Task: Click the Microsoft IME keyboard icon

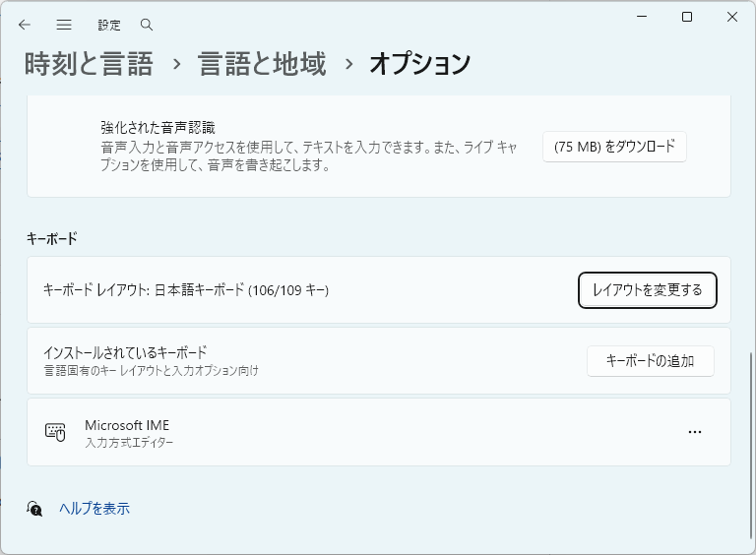Action: click(55, 432)
